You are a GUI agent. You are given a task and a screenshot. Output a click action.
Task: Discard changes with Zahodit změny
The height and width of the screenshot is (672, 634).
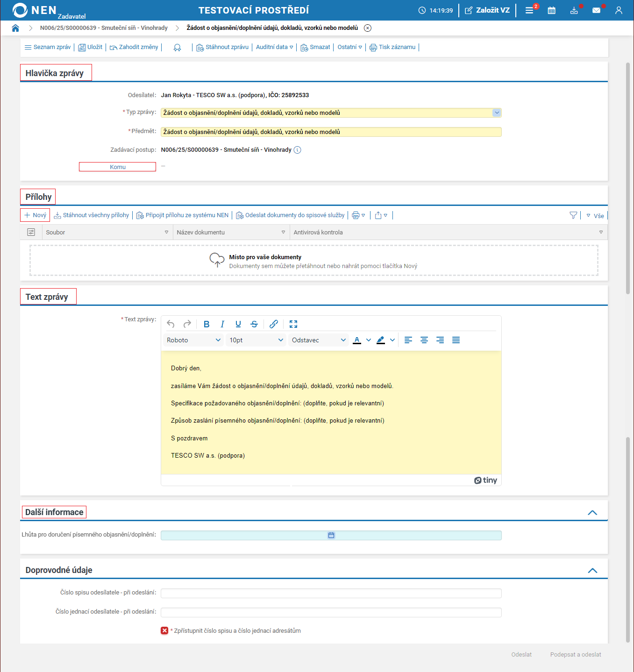coord(134,47)
